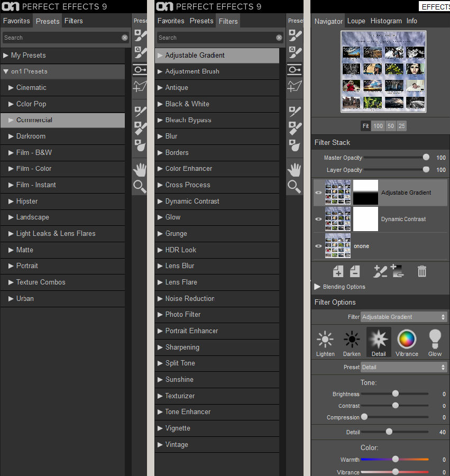
Task: Click the Master Opacity slider handle
Action: [x=426, y=157]
